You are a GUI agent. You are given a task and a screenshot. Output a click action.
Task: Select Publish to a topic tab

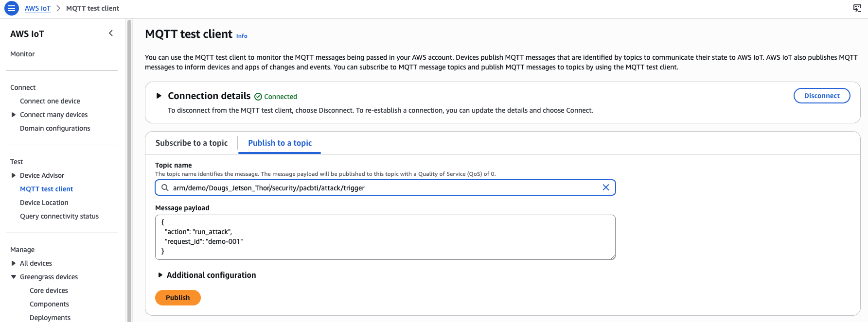(x=280, y=143)
